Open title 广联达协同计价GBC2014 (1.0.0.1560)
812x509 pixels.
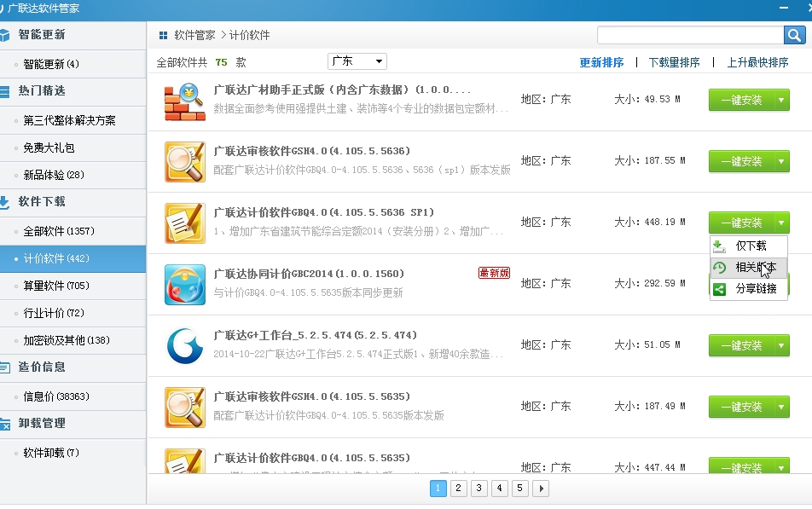click(309, 274)
